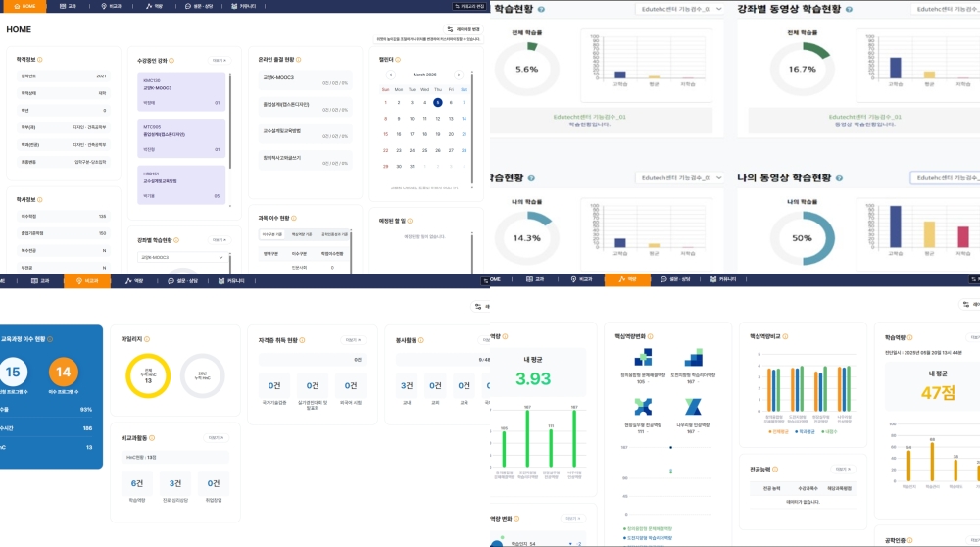Open the Edutech dropdown beside 강좌별 동영상 학습현황
980x547 pixels.
coord(941,9)
